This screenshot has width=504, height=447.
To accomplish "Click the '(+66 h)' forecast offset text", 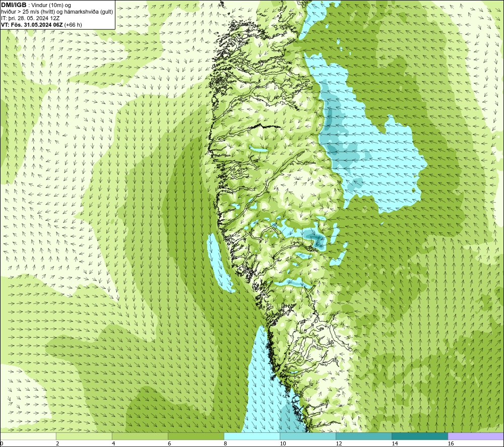I will [x=73, y=25].
